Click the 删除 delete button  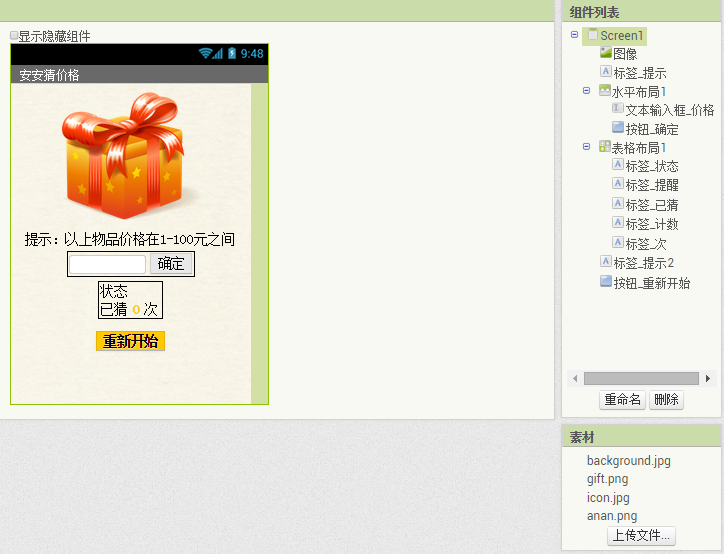(666, 399)
